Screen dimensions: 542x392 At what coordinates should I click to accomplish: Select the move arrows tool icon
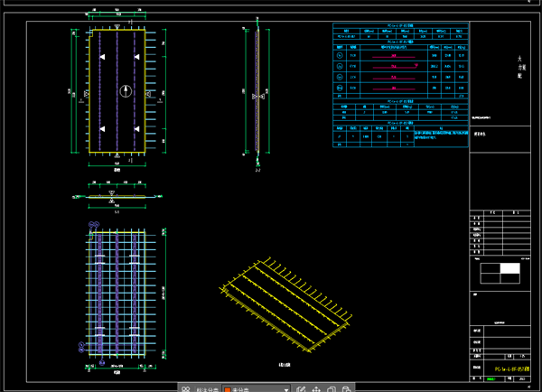tap(316, 389)
